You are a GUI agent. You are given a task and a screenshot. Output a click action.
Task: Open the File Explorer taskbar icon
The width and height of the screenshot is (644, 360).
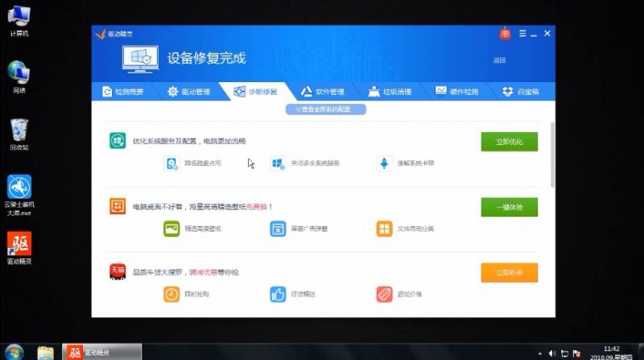45,353
